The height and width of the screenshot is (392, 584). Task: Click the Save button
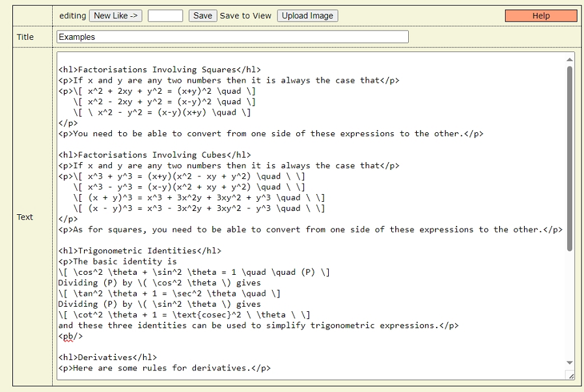click(202, 16)
